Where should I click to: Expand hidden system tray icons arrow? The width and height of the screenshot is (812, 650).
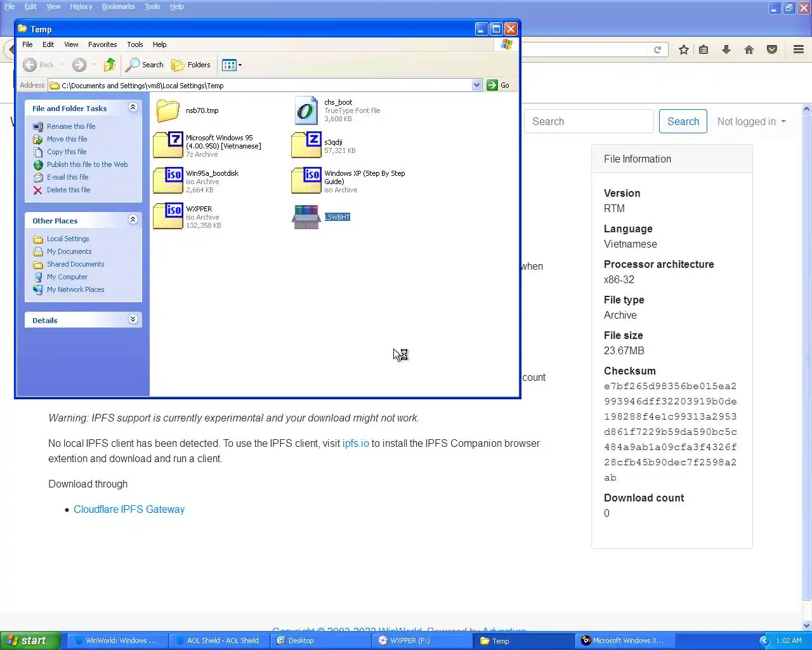[764, 640]
